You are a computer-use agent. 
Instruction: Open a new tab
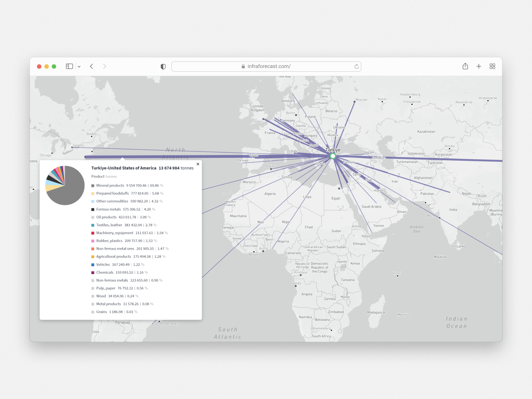click(x=479, y=66)
